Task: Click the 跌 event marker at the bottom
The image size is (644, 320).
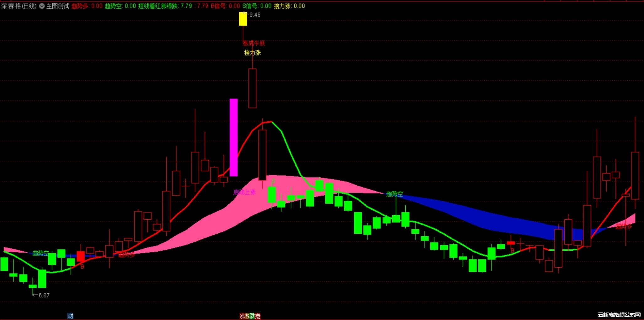Action: point(253,316)
